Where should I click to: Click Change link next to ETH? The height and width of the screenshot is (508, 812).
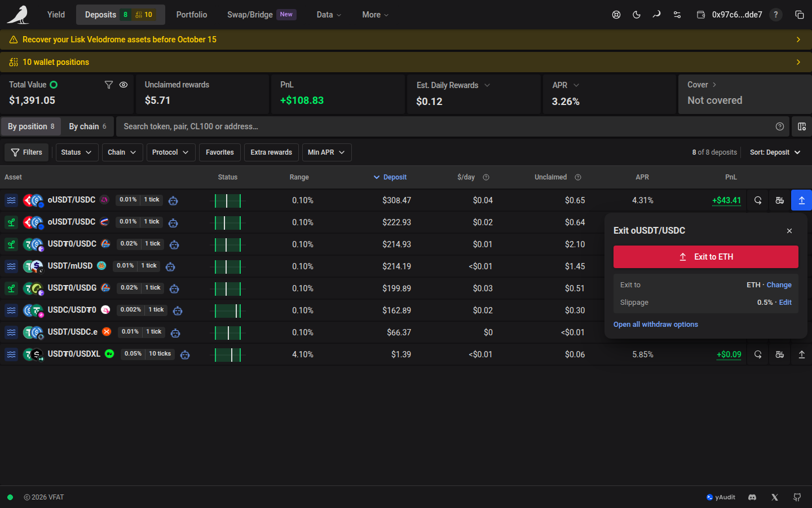coord(779,285)
